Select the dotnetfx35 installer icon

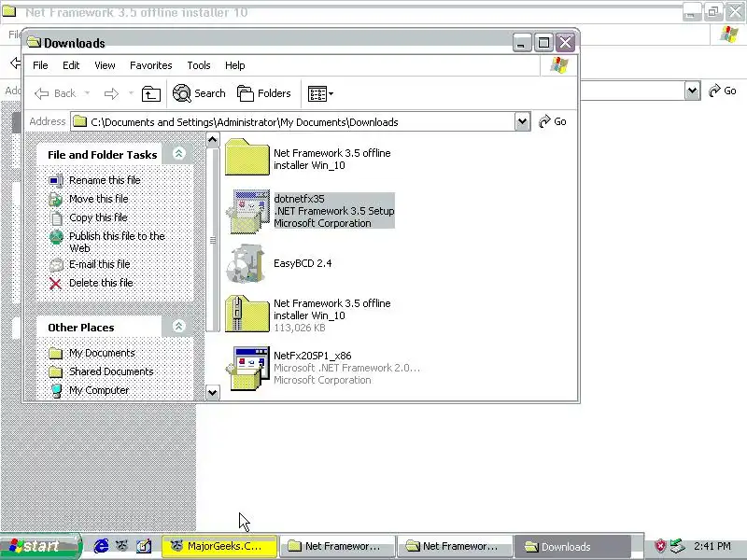click(247, 211)
